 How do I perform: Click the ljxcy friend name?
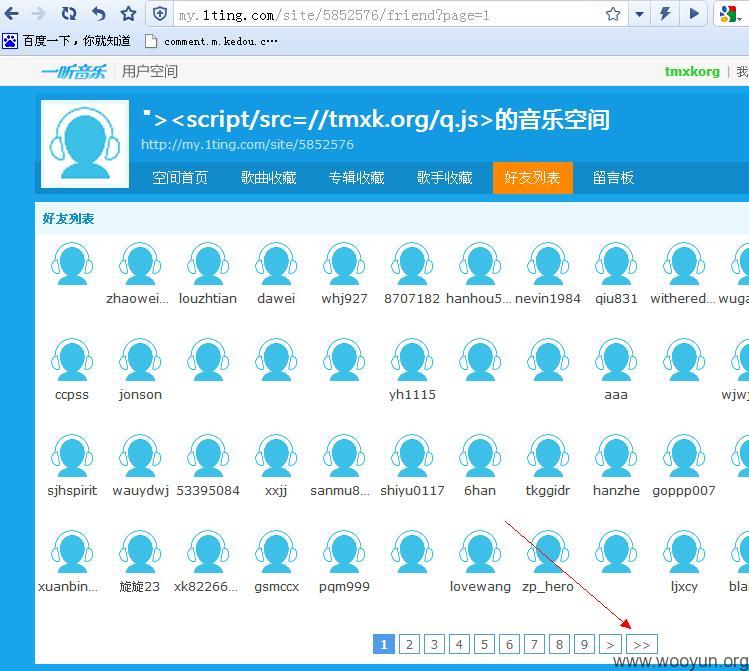coord(685,587)
